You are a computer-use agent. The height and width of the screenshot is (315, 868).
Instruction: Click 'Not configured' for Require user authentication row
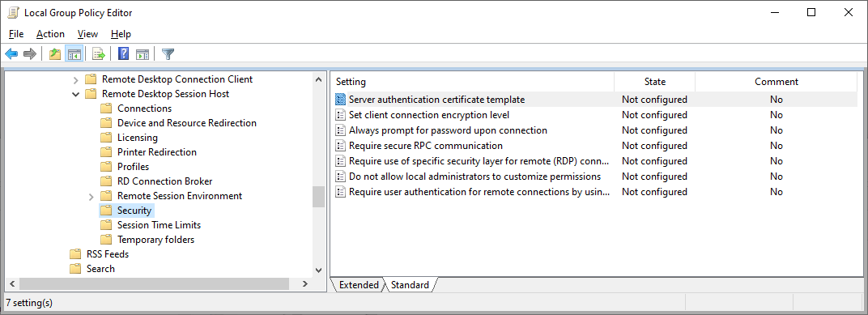(x=654, y=192)
